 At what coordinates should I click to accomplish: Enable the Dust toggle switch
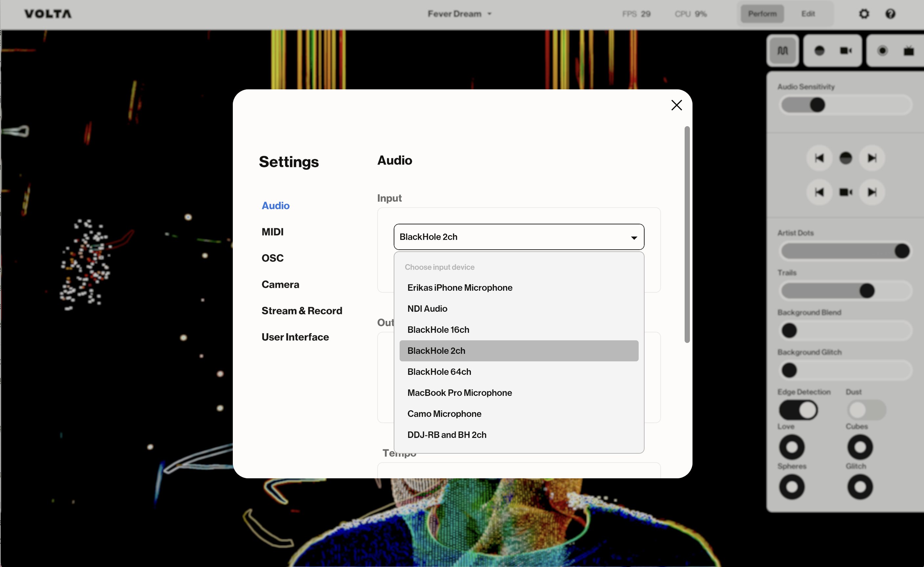coord(866,410)
